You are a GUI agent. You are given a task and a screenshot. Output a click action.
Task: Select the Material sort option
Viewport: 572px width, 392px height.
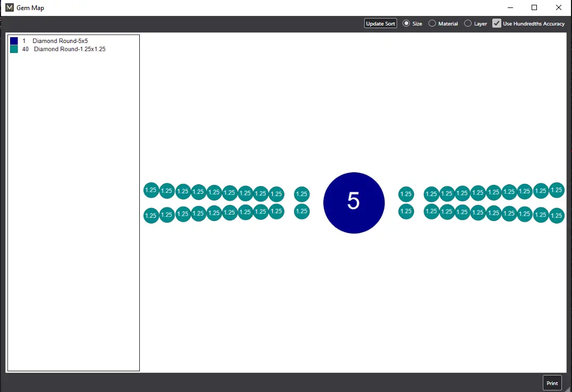click(432, 23)
